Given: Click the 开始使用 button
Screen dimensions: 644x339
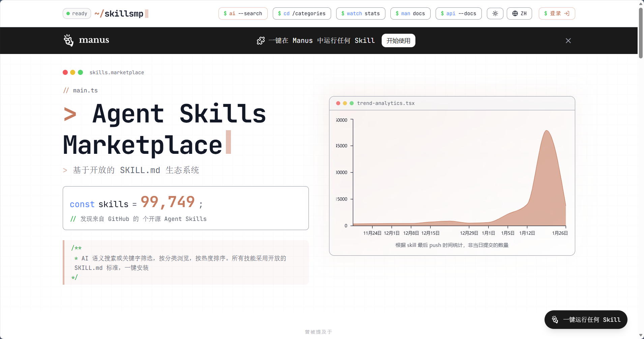Looking at the screenshot, I should (x=398, y=40).
